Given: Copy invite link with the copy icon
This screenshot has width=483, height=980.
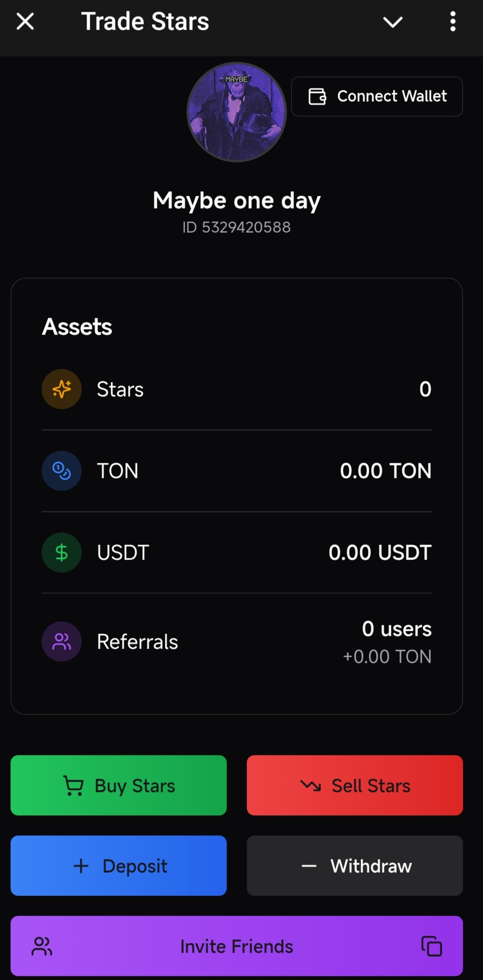Looking at the screenshot, I should [x=431, y=946].
